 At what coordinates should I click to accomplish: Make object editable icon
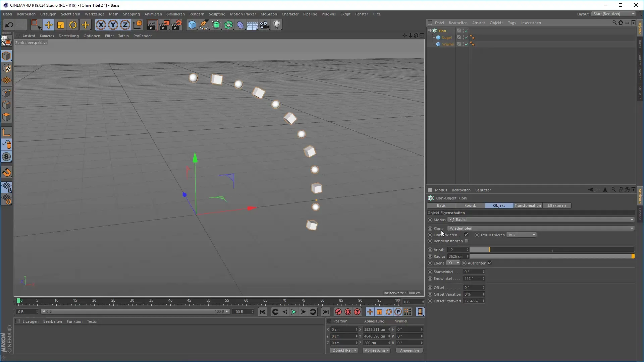(x=6, y=41)
